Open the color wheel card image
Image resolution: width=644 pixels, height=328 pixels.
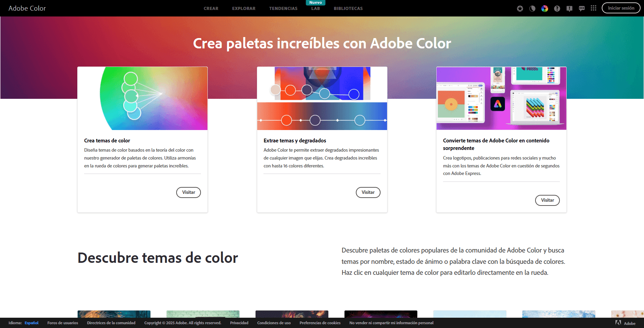click(x=143, y=98)
